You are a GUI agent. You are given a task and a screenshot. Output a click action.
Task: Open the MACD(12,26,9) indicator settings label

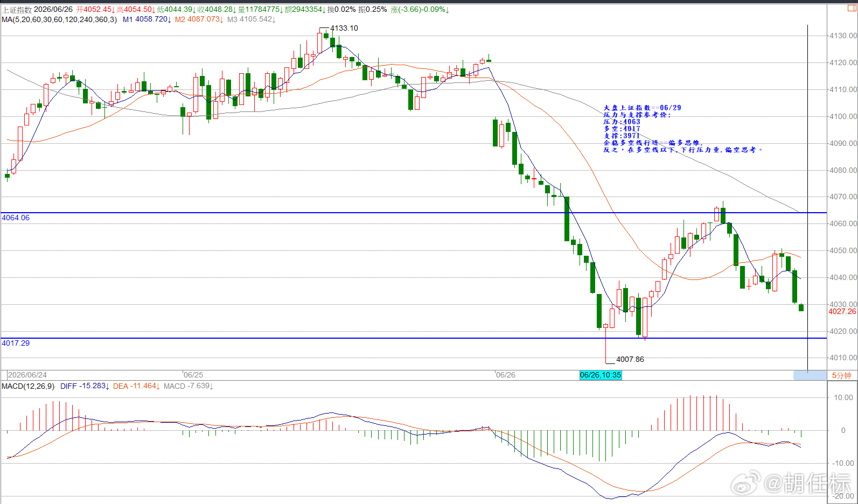28,386
